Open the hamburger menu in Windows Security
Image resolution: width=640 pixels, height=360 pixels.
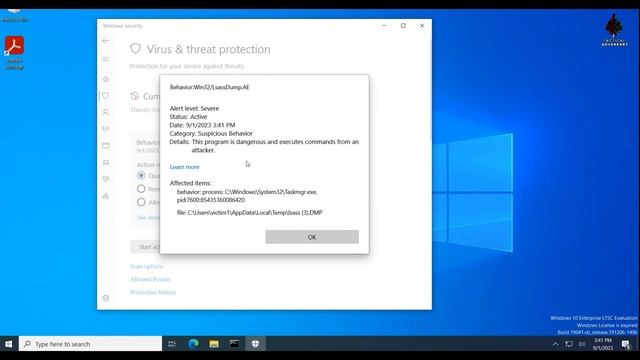tap(106, 59)
